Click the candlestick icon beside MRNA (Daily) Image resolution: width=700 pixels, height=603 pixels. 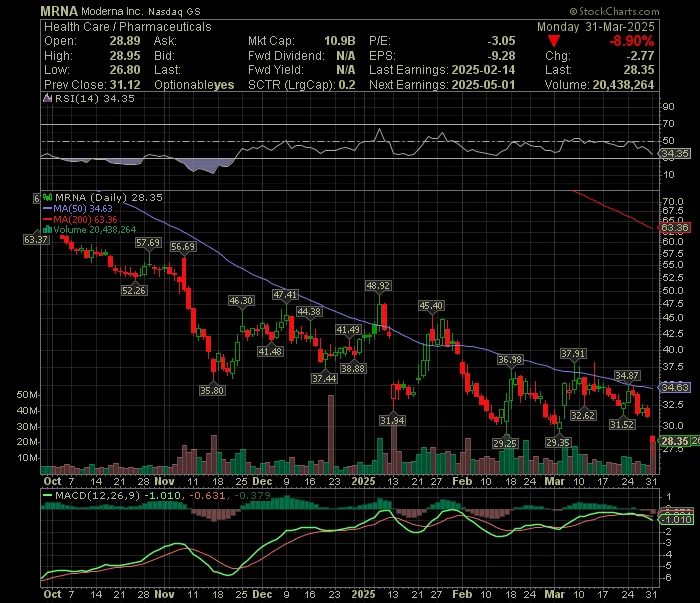tap(47, 197)
